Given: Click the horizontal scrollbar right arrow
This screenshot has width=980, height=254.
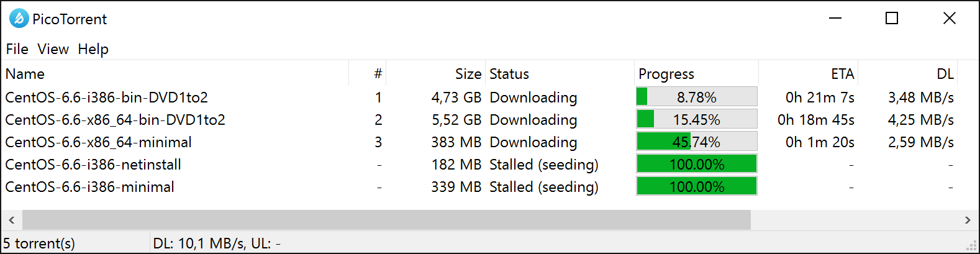Looking at the screenshot, I should pyautogui.click(x=967, y=220).
